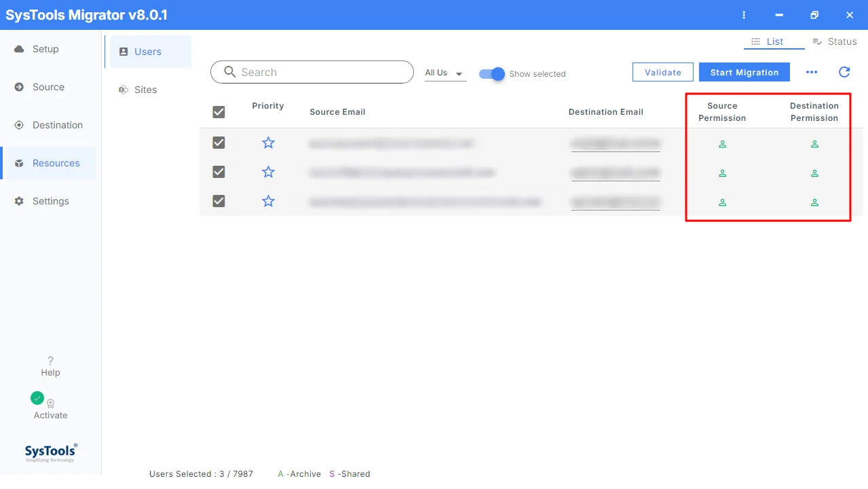This screenshot has width=868, height=489.
Task: Select the Status view tab
Action: click(x=835, y=41)
